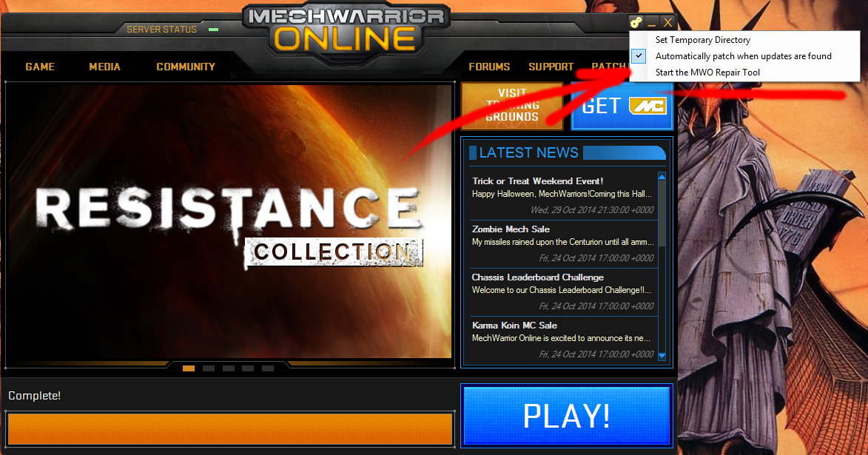Select the fifth slide indicator

pyautogui.click(x=268, y=368)
